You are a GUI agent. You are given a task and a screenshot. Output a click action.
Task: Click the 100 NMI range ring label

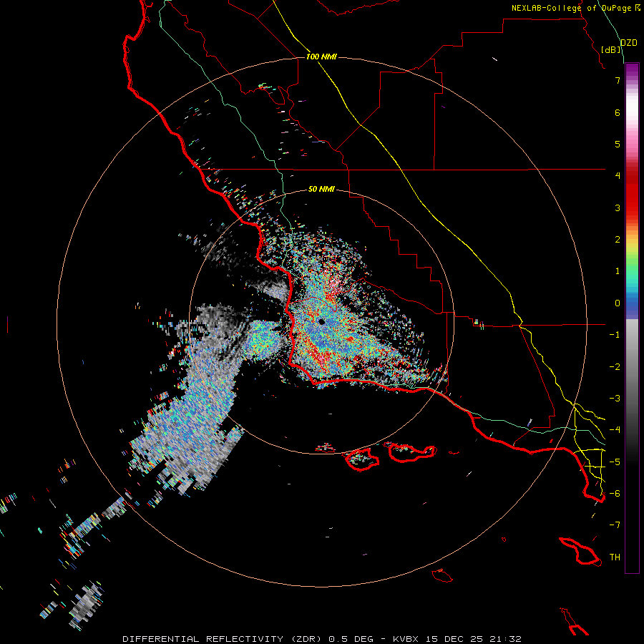coord(321,57)
